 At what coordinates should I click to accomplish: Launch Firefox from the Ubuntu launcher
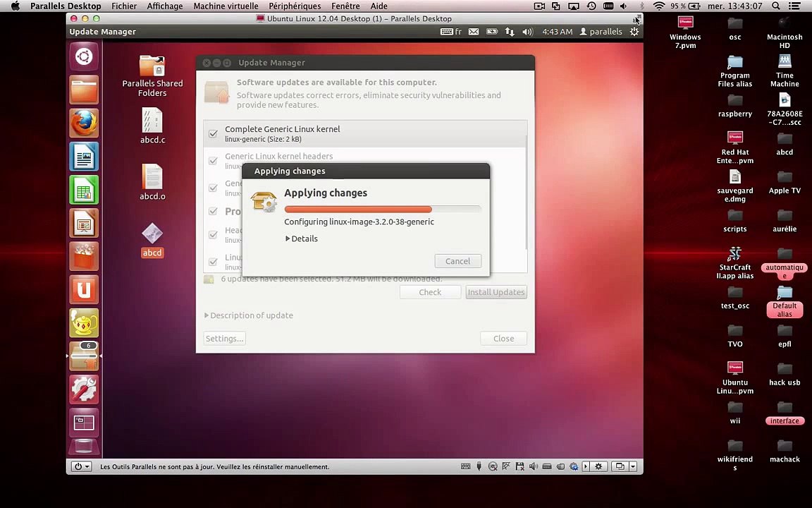coord(84,123)
